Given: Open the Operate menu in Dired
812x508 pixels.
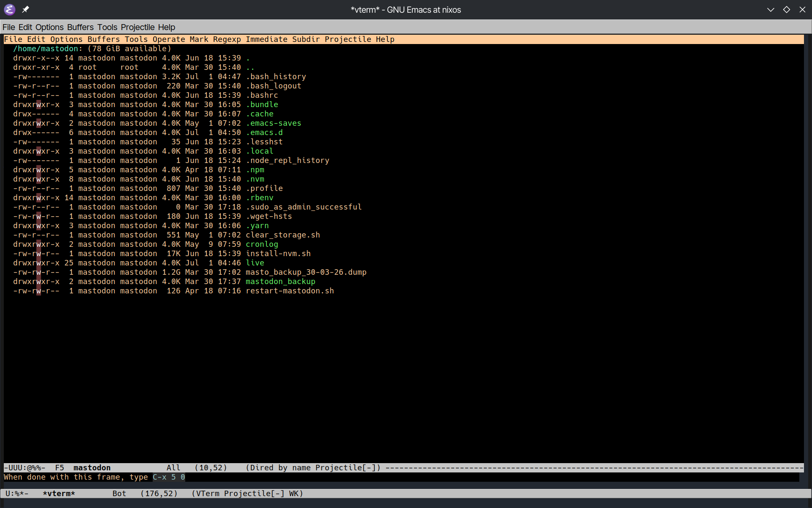Looking at the screenshot, I should coord(169,39).
